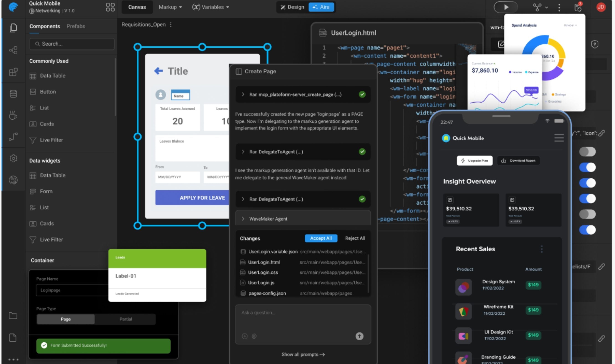Click the grid view icon beside project name
The height and width of the screenshot is (364, 615).
coord(110,7)
